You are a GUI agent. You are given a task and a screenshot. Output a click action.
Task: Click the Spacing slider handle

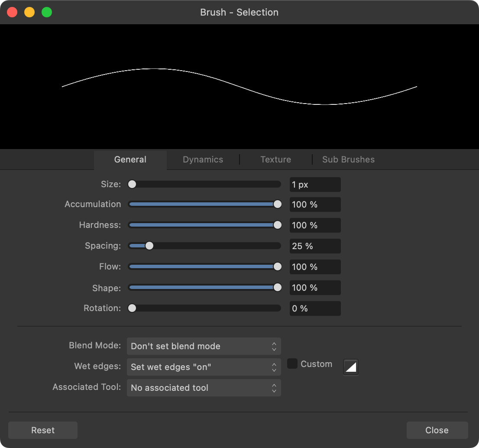pyautogui.click(x=149, y=246)
